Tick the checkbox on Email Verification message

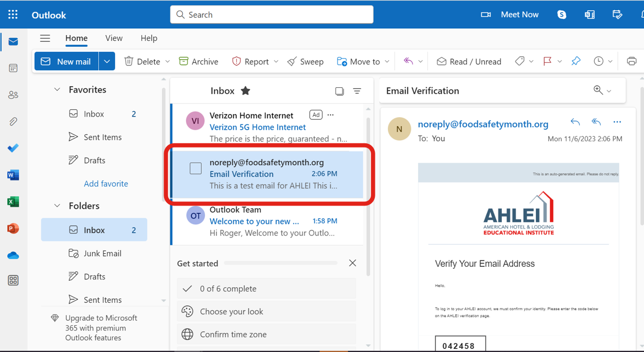pos(195,168)
